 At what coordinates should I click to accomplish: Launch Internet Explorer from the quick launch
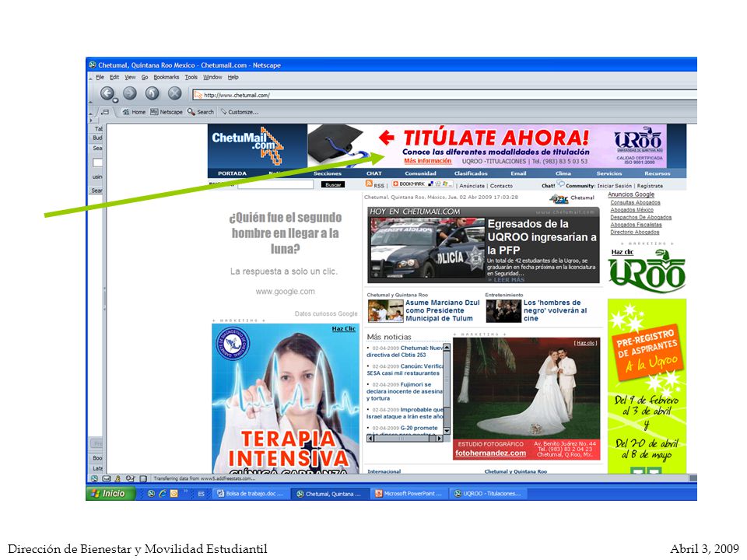[163, 494]
